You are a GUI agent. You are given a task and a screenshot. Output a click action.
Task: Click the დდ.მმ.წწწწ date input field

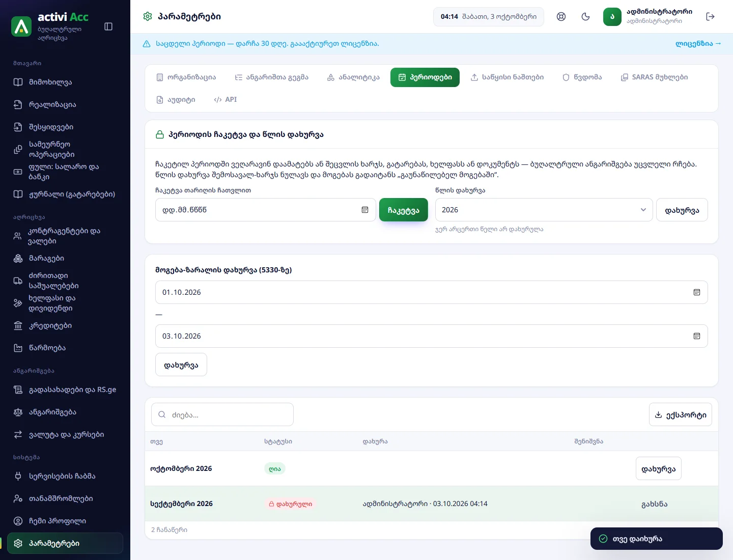click(266, 210)
